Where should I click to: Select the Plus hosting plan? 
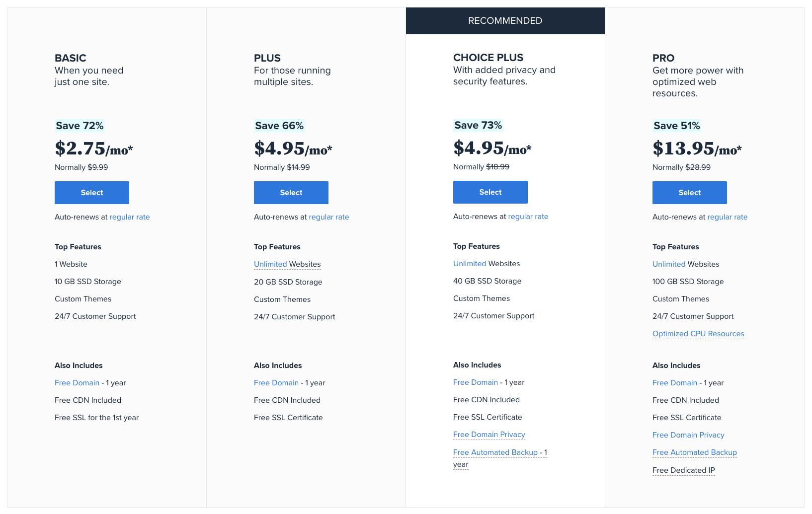point(291,193)
